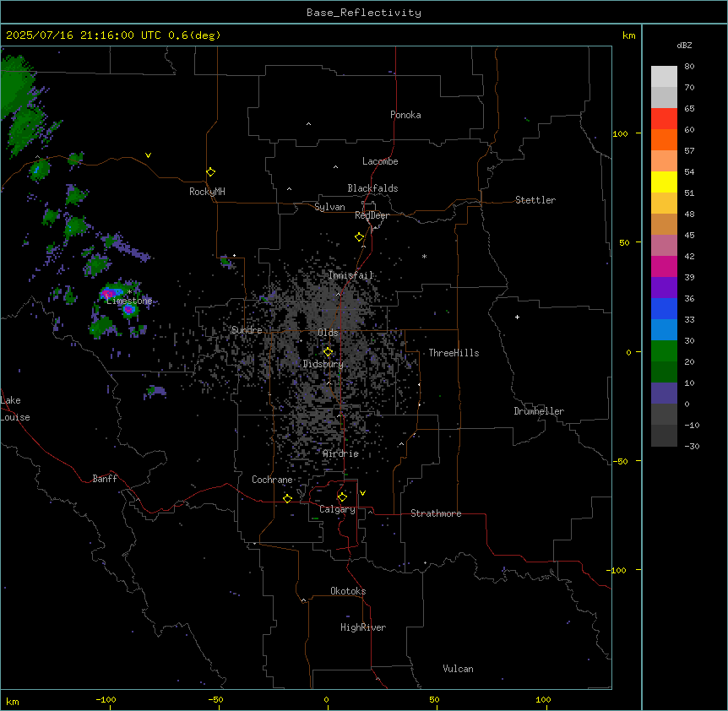The height and width of the screenshot is (711, 728).
Task: Click the ThreeHills label
Action: (x=454, y=353)
